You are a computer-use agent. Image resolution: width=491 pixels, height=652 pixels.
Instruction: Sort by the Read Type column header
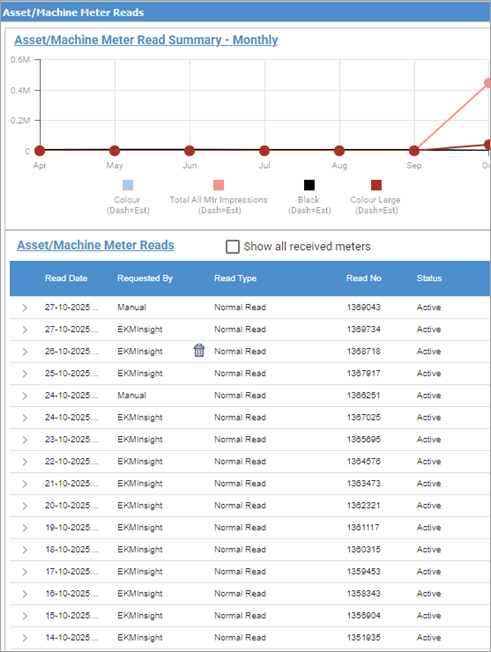point(235,278)
